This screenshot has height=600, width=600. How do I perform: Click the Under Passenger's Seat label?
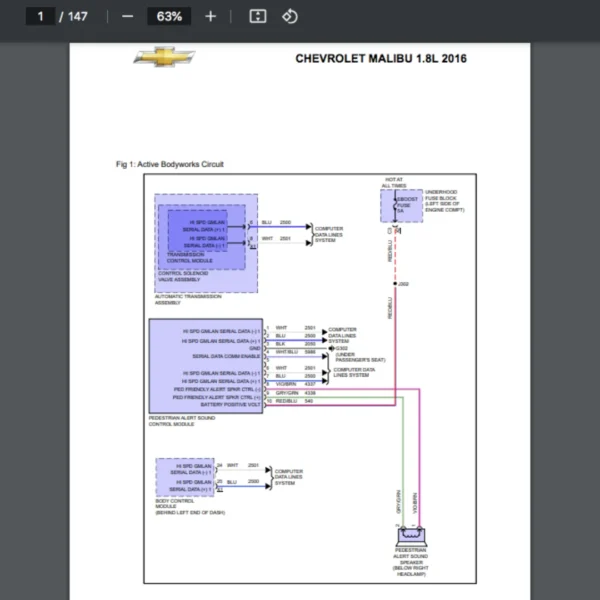(359, 356)
